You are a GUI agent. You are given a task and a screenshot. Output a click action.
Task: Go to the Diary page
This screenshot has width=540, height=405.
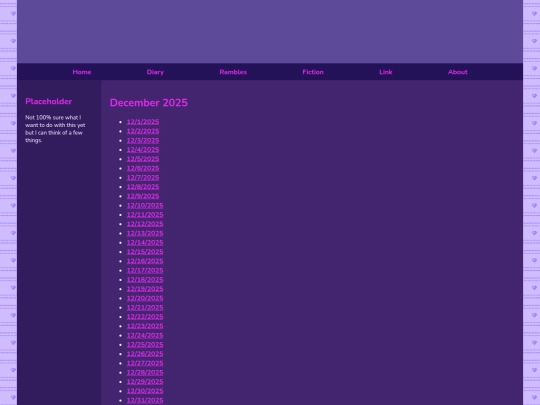(155, 72)
